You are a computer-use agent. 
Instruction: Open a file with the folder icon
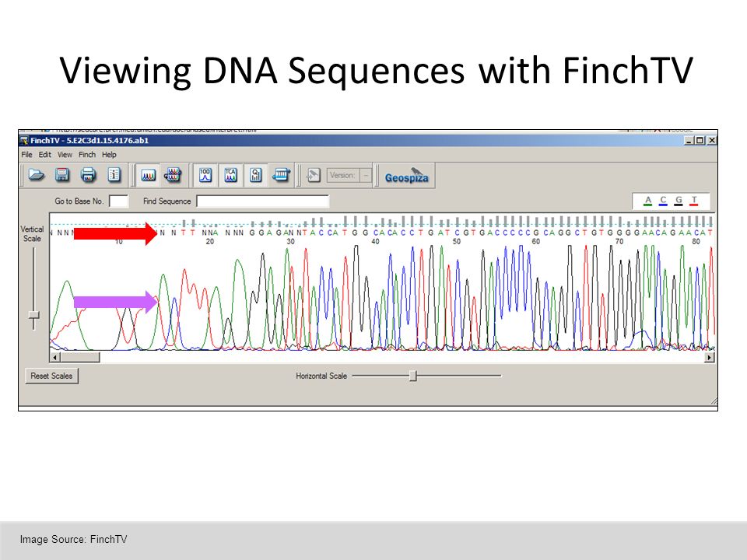point(37,175)
